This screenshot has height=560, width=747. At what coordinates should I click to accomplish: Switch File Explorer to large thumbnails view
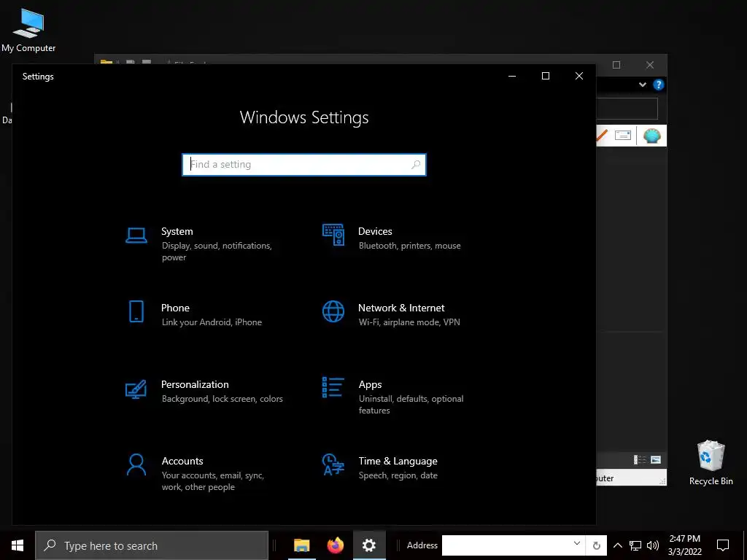point(656,459)
